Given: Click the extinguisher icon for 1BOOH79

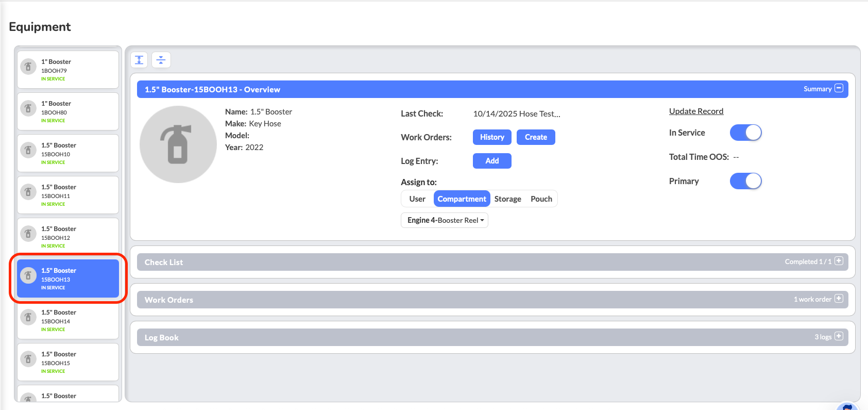Looking at the screenshot, I should coord(28,67).
